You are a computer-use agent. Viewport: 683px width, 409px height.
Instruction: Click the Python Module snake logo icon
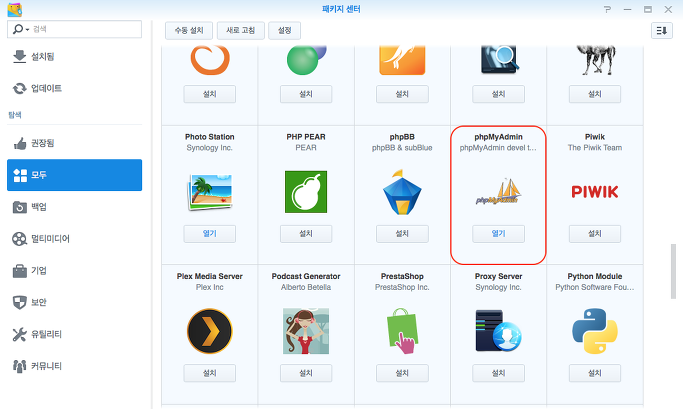[595, 331]
